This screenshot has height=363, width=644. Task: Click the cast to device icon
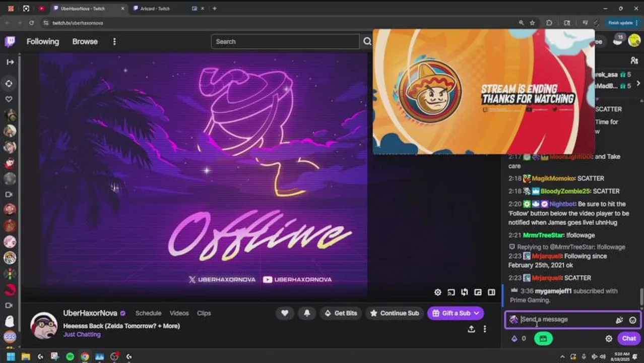coord(451,292)
